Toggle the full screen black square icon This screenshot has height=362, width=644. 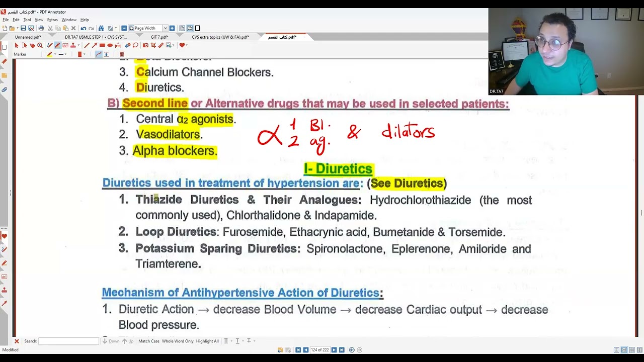[x=197, y=28]
